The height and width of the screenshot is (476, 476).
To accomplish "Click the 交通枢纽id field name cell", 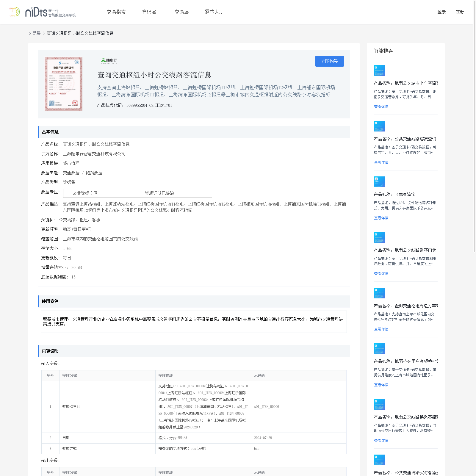I will (107, 407).
